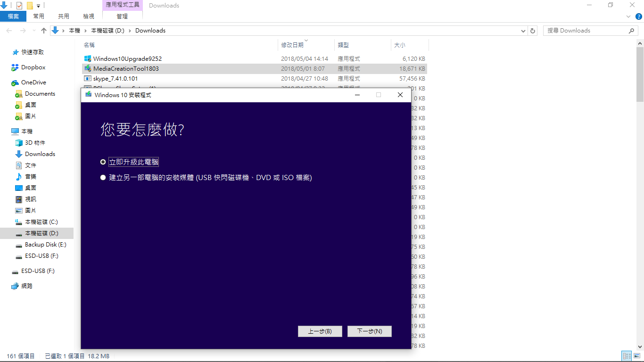Click the properties icon in quick access toolbar

[19, 6]
